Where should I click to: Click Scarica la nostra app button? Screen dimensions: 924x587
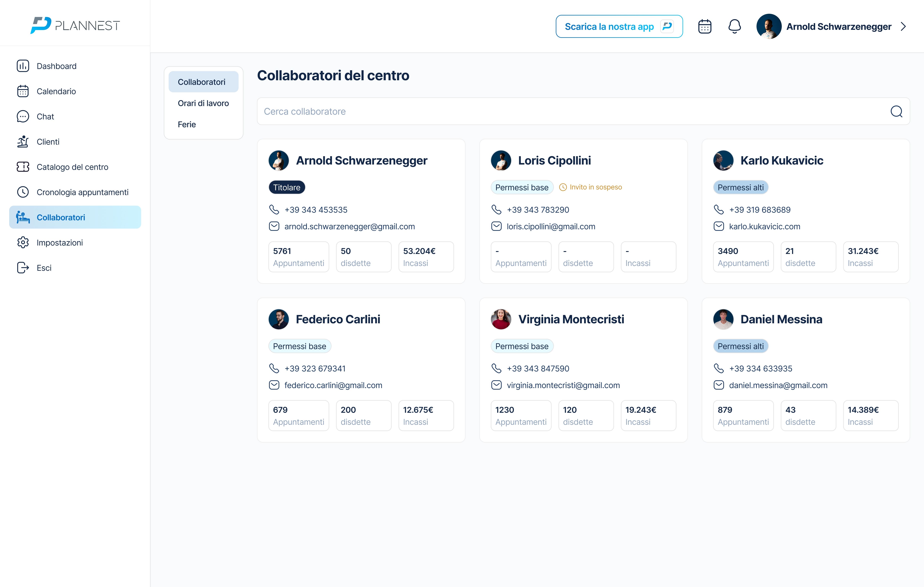tap(618, 26)
